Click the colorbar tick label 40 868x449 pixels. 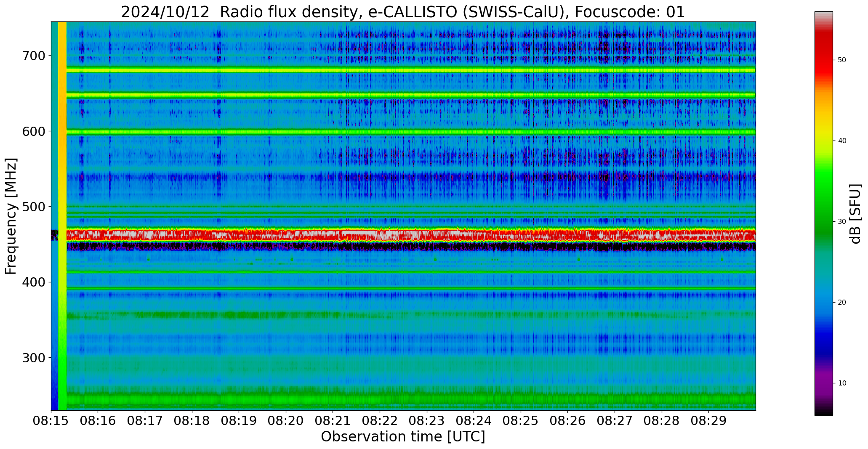click(842, 141)
